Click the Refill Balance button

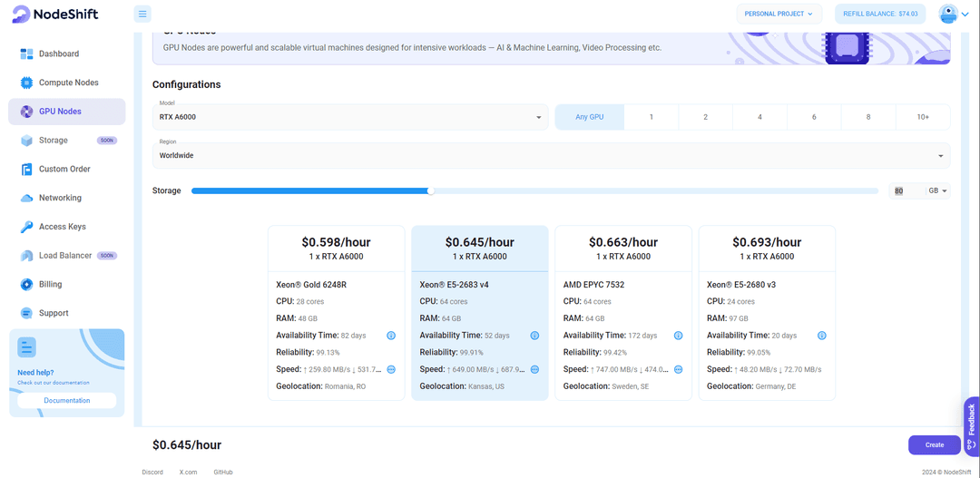tap(880, 14)
